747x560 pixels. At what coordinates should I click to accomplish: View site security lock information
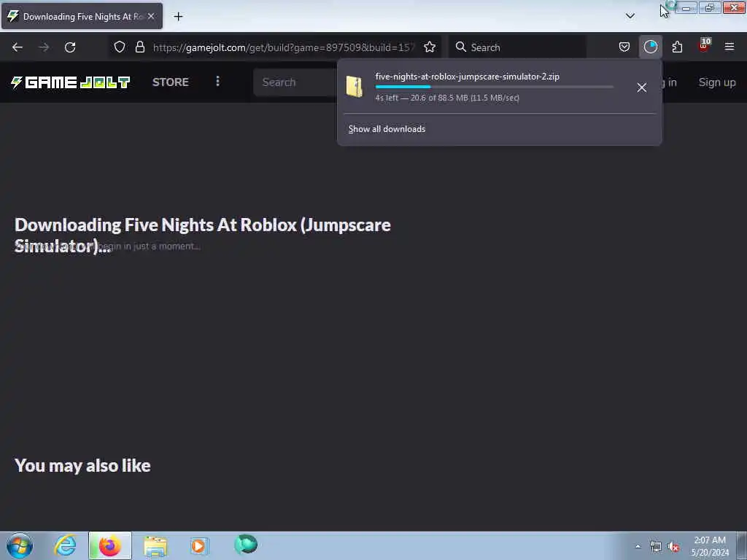[139, 47]
